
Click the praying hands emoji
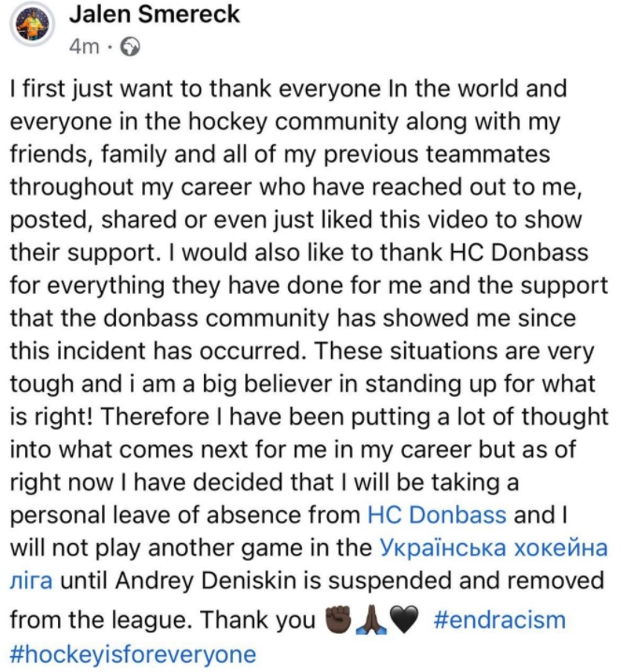(371, 621)
